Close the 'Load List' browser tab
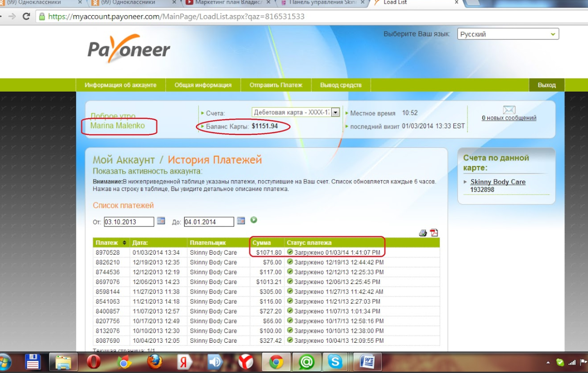The width and height of the screenshot is (588, 373). click(456, 2)
